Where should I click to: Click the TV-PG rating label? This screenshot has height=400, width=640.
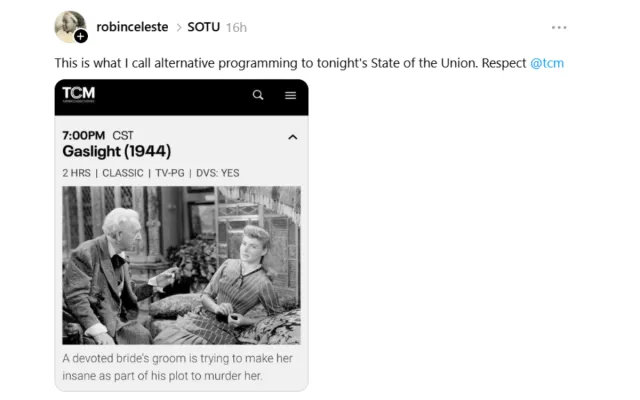tap(173, 173)
